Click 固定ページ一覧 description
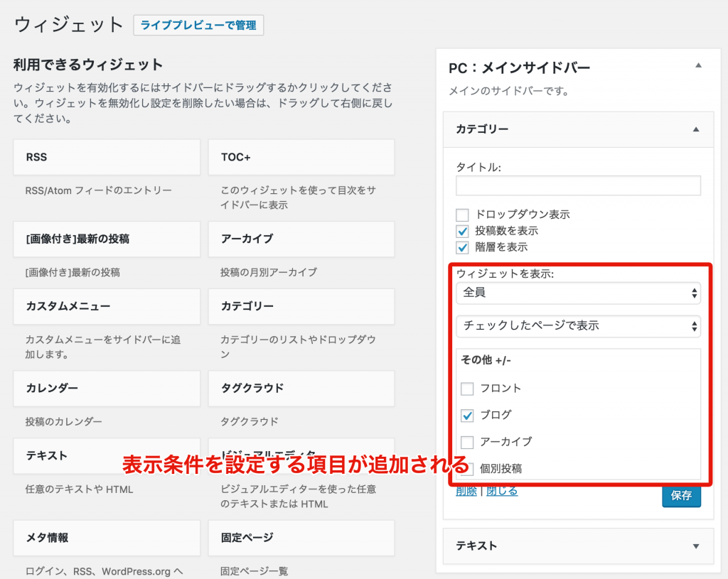Image resolution: width=728 pixels, height=579 pixels. click(x=254, y=571)
